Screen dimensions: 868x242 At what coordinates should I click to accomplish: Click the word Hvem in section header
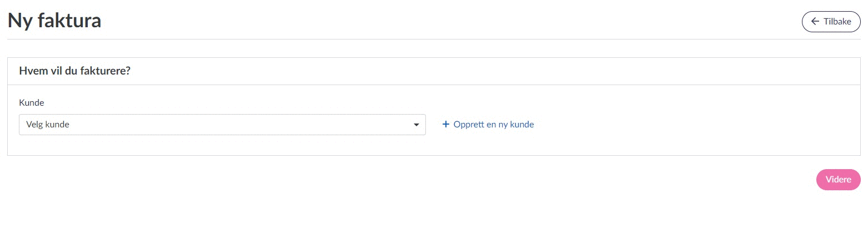click(x=31, y=71)
